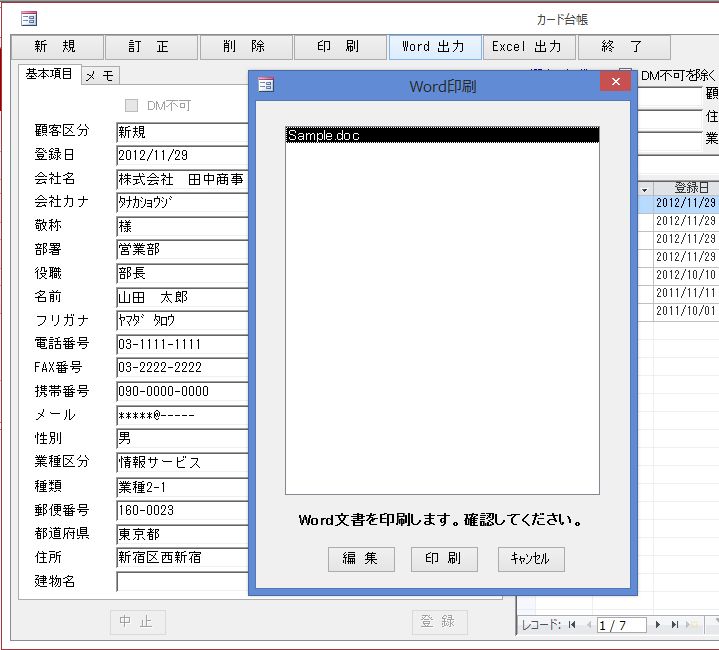Click the 携帯番号 field 090-0000-0000
This screenshot has width=719, height=650.
coord(182,392)
